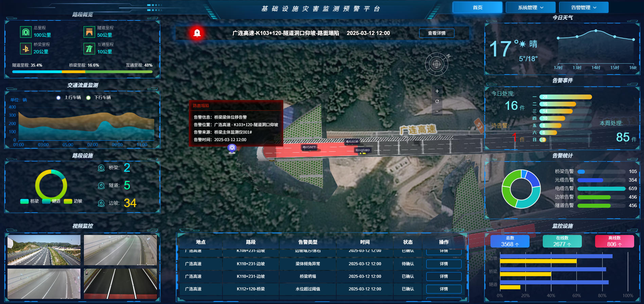Toggle the 下行车辆 legend series
644x304 pixels.
pos(99,98)
